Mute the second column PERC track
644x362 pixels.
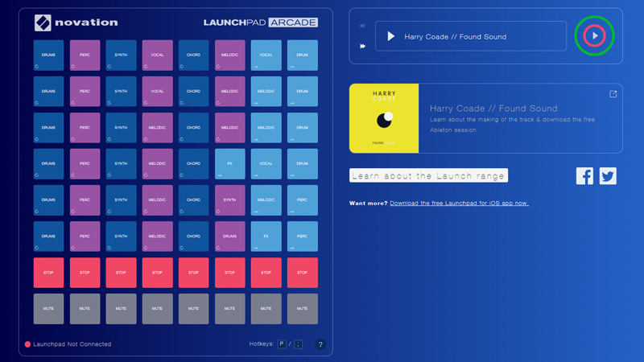click(x=85, y=309)
